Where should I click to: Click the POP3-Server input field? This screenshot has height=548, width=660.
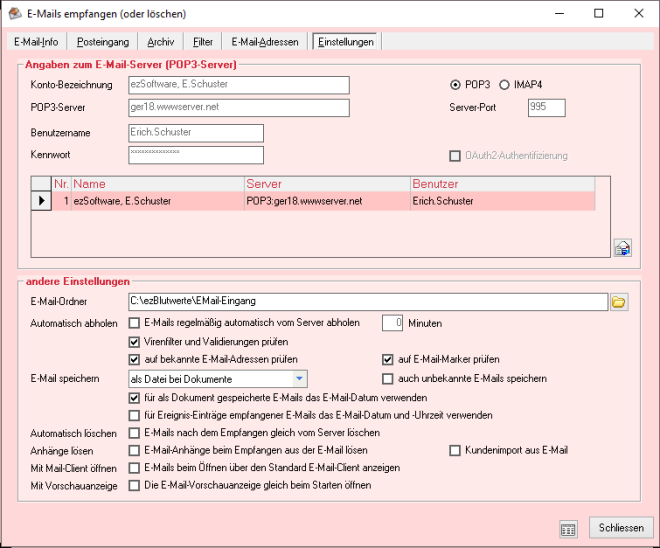pyautogui.click(x=238, y=108)
